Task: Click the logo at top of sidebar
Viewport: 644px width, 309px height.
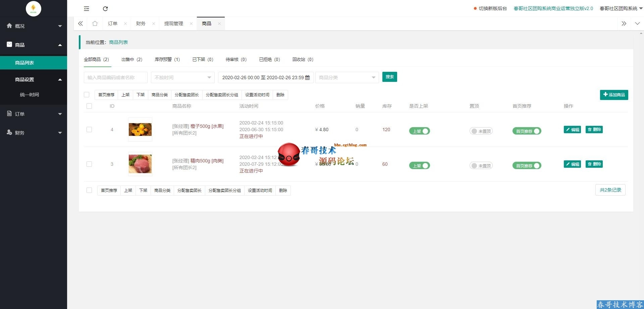Action: [x=33, y=8]
